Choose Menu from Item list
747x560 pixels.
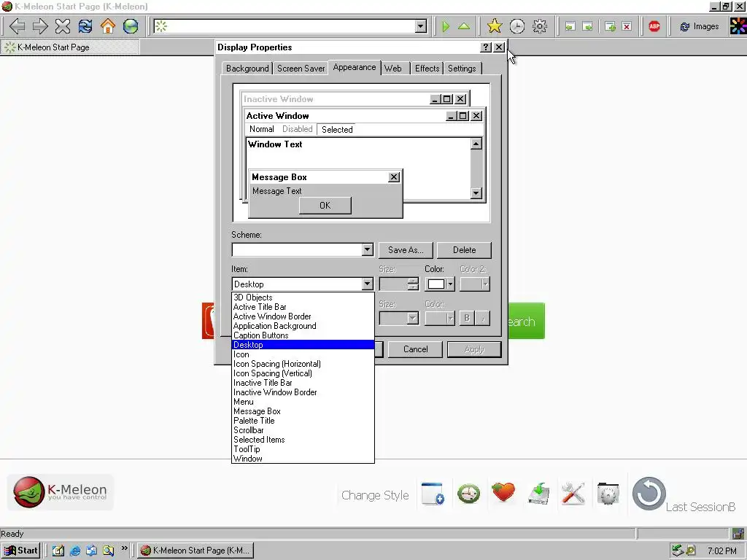pyautogui.click(x=303, y=402)
